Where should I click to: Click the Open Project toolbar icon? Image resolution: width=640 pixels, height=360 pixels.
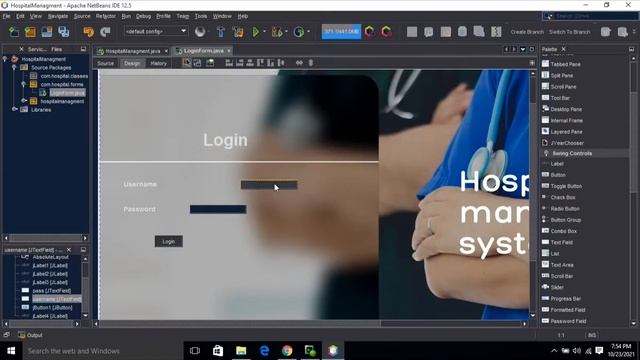[47, 32]
